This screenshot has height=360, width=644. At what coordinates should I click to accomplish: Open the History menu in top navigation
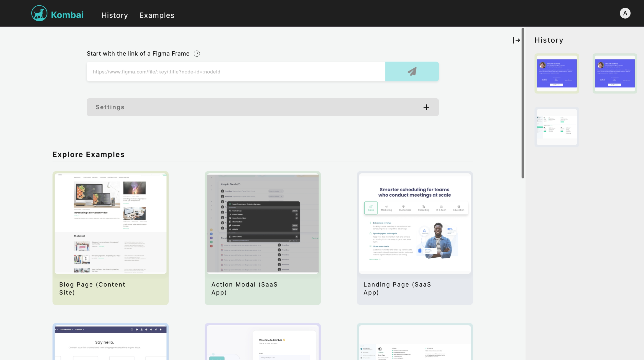click(115, 15)
